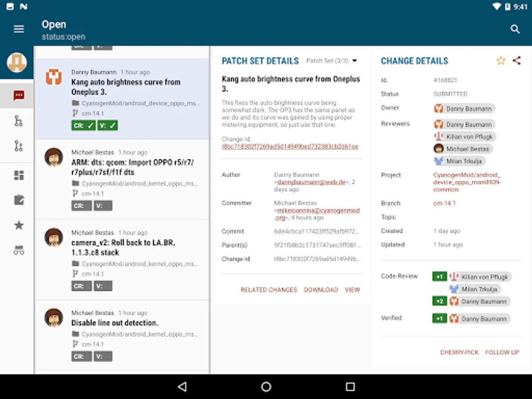532x399 pixels.
Task: Click the CHERRY-PICK button
Action: click(x=459, y=352)
